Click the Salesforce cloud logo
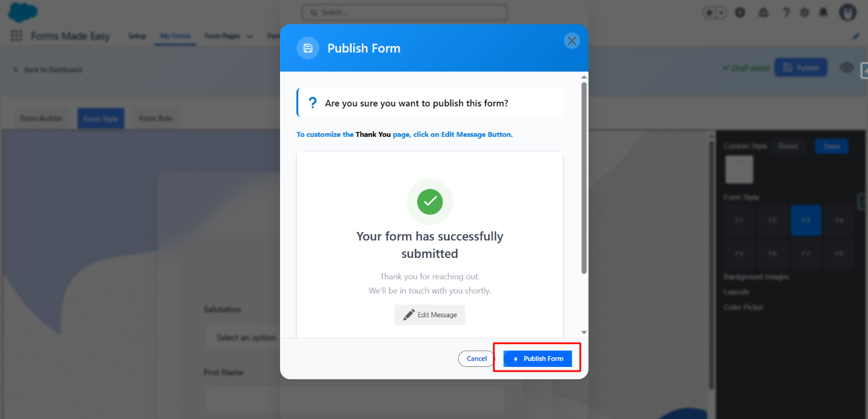 pyautogui.click(x=22, y=12)
